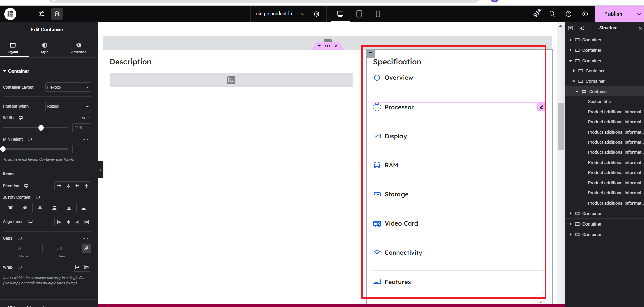
Task: Delete container with handle X
Action: [336, 46]
